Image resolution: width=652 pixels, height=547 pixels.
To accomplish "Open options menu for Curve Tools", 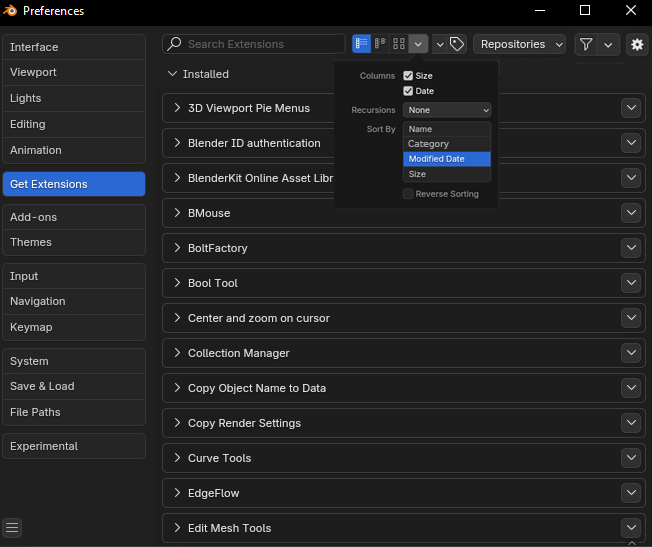I will (631, 458).
